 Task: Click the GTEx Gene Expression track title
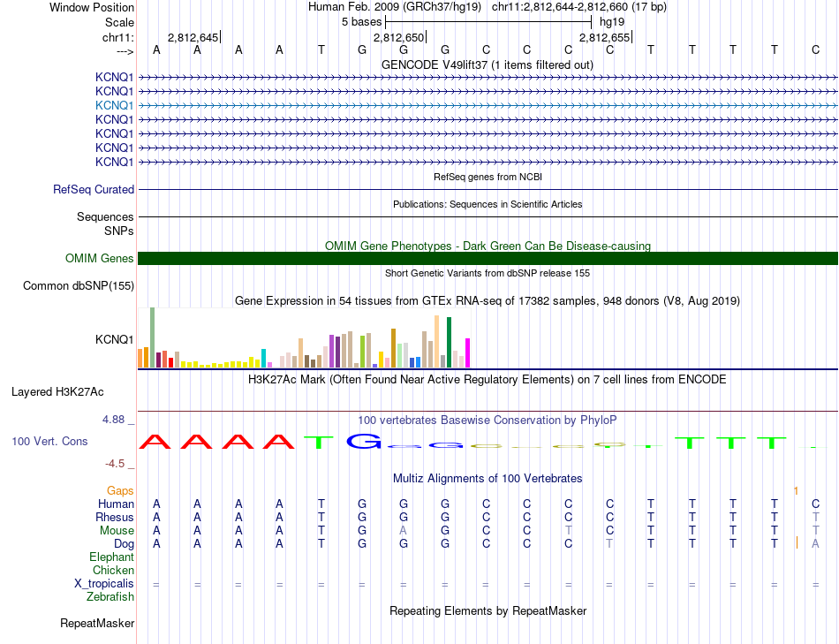click(488, 301)
